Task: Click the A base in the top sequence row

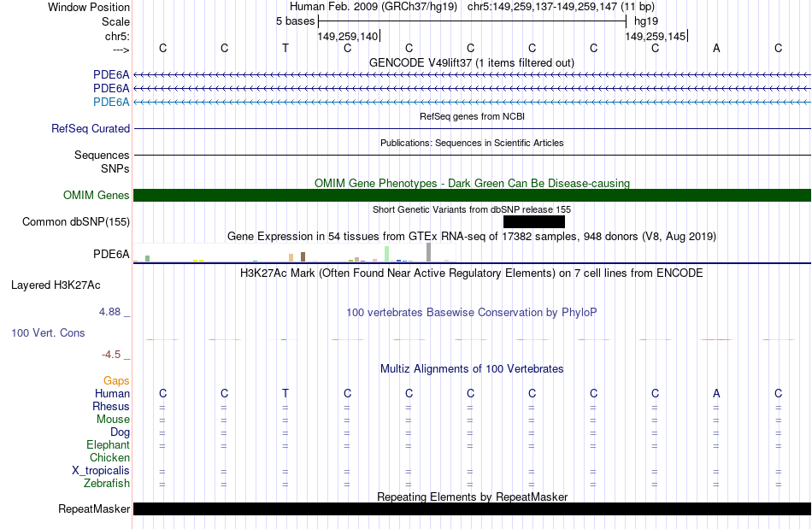Action: coord(716,48)
